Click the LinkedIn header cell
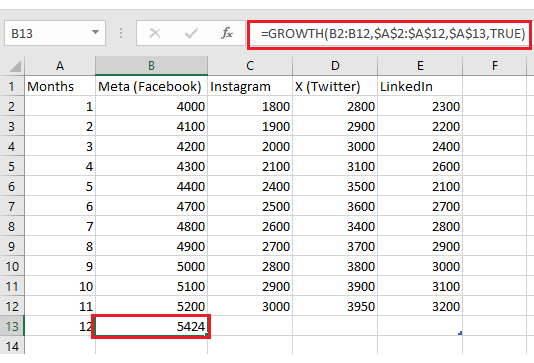The image size is (534, 363). pos(420,86)
